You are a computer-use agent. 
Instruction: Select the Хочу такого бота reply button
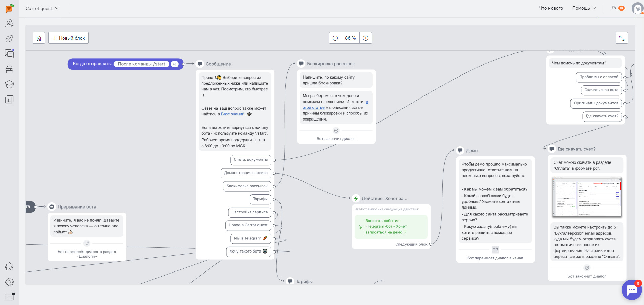click(x=249, y=252)
